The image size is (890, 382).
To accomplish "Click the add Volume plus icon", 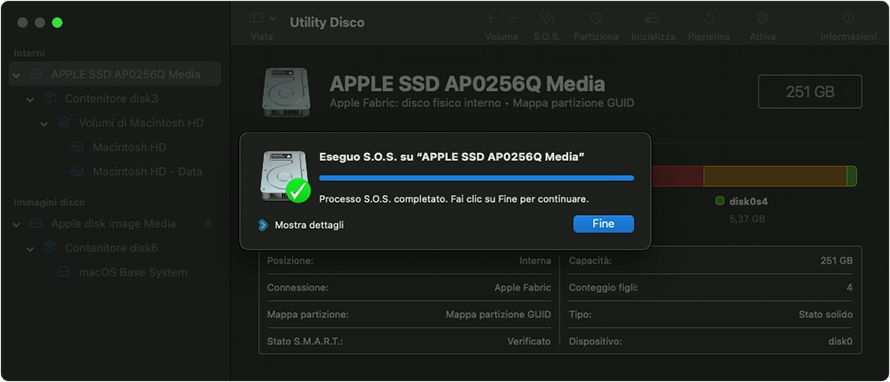I will [490, 18].
